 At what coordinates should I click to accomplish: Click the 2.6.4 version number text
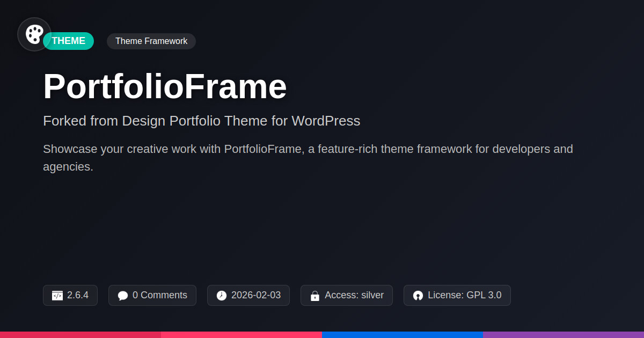78,295
